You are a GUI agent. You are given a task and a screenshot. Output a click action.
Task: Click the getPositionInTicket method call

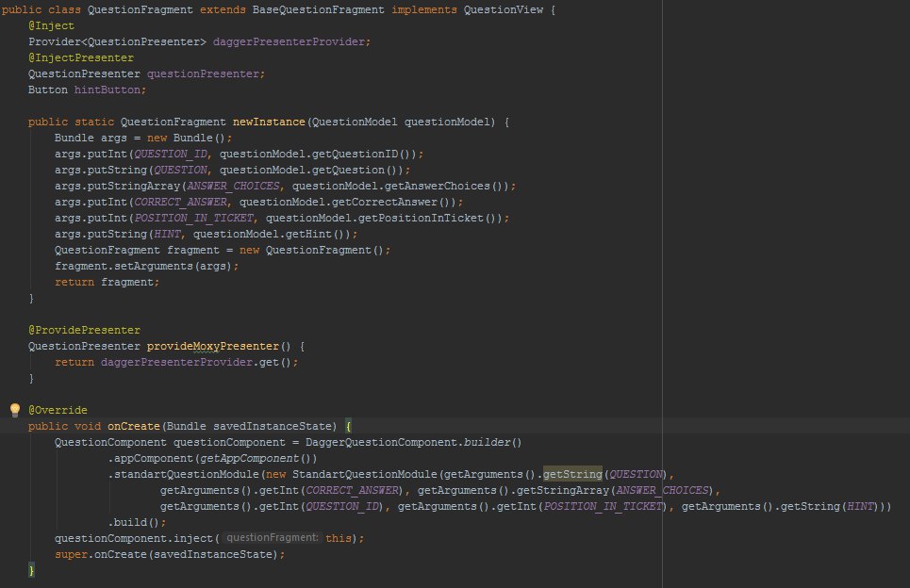421,218
